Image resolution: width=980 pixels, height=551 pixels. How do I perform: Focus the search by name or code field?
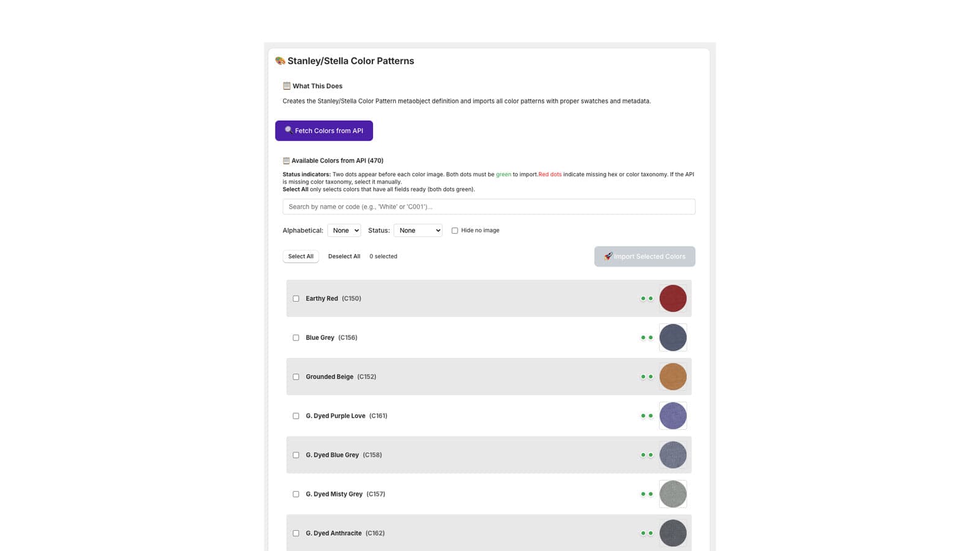click(489, 207)
